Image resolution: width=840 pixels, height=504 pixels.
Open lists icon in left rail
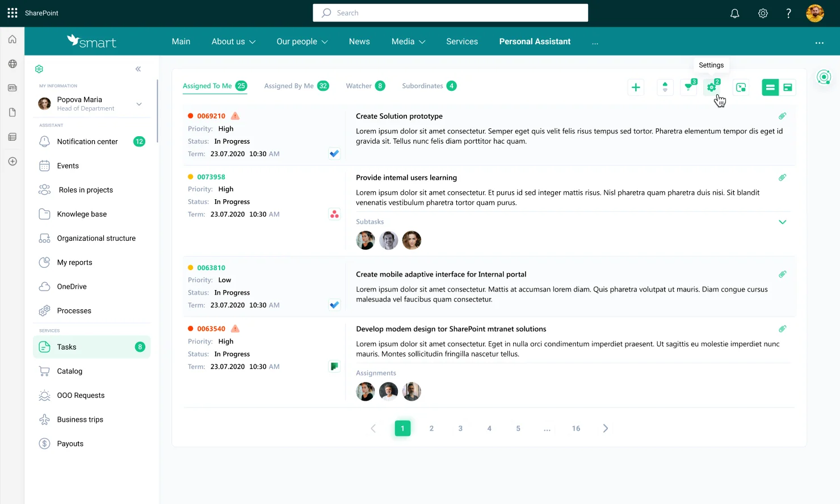(12, 137)
